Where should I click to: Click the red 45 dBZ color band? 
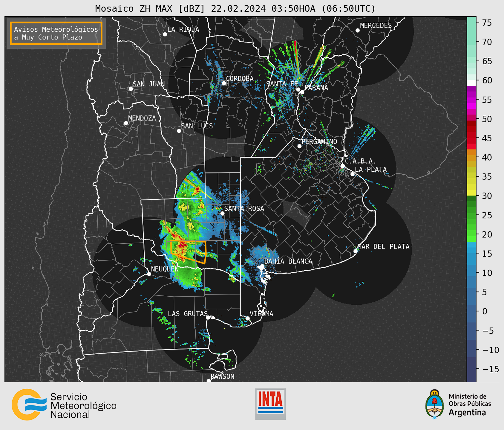point(471,138)
